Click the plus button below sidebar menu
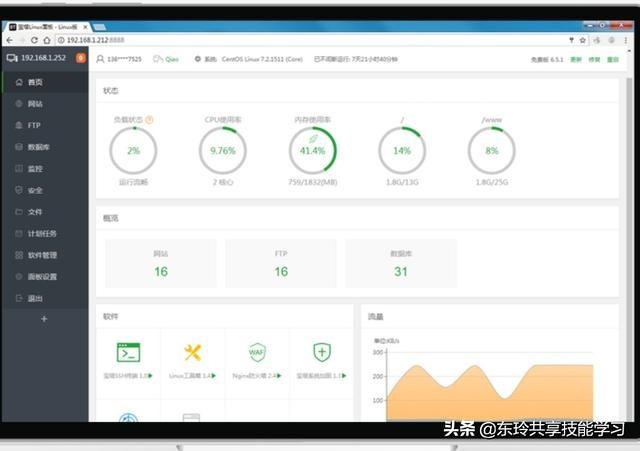 click(x=44, y=319)
